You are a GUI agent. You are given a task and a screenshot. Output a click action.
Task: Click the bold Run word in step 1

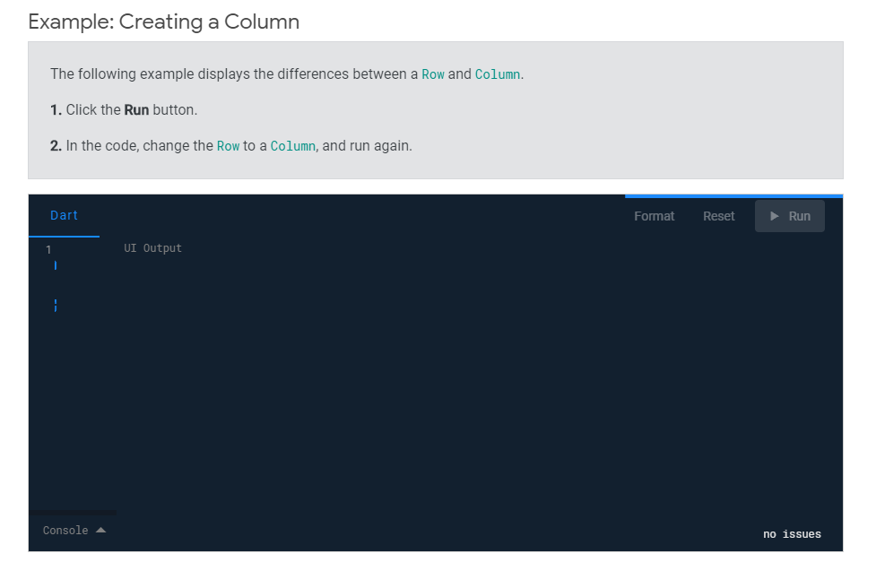(136, 110)
